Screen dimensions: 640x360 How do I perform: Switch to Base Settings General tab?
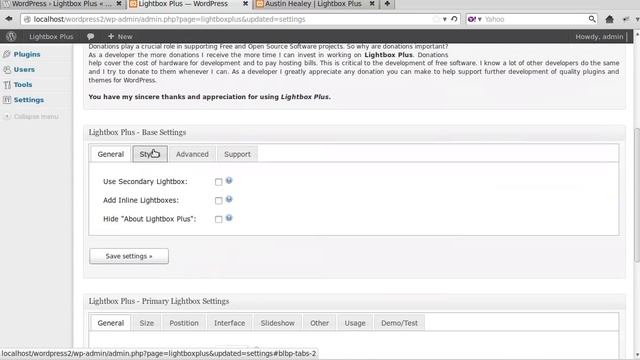coord(111,154)
